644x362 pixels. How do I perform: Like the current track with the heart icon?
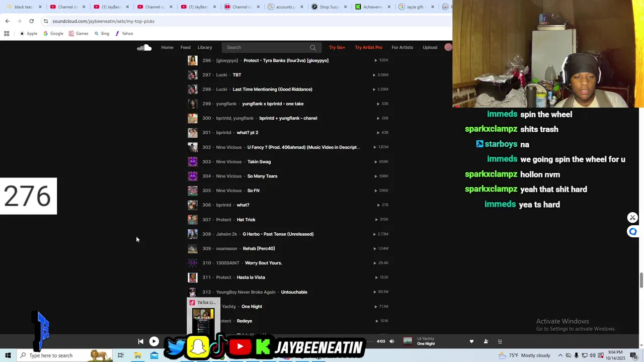[471, 341]
